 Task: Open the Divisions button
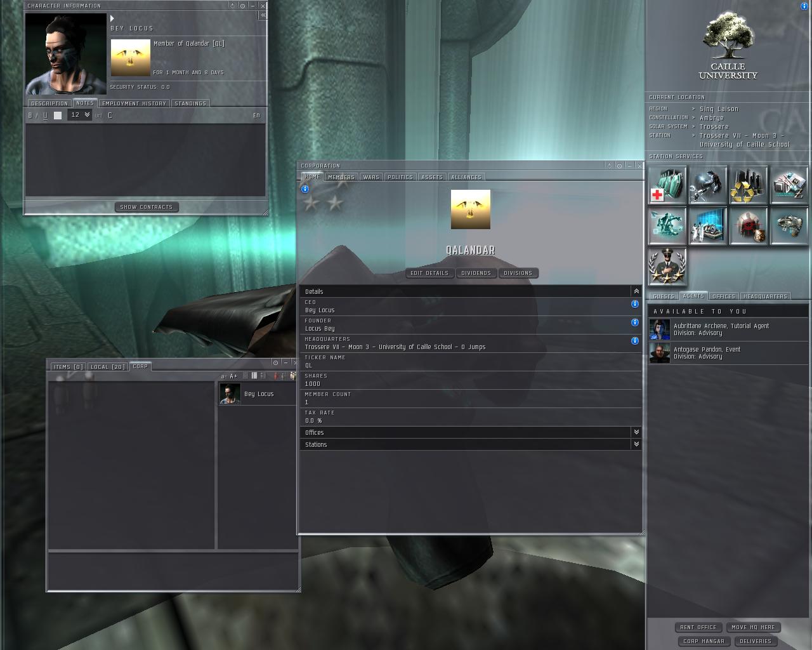[x=518, y=273]
